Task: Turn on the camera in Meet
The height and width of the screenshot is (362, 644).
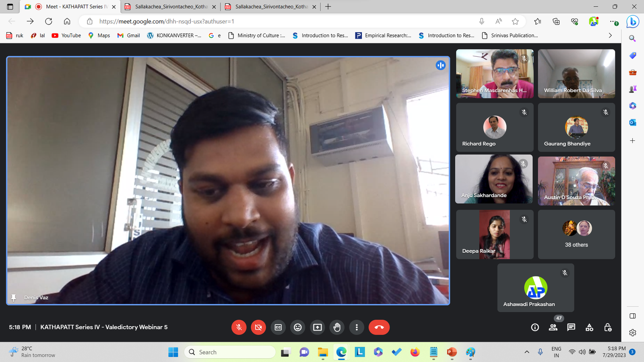Action: pos(258,327)
